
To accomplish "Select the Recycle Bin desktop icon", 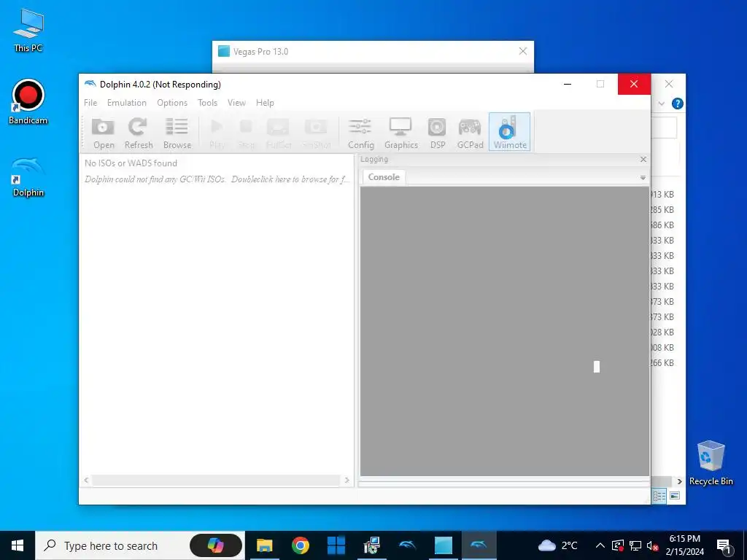I will 711,463.
